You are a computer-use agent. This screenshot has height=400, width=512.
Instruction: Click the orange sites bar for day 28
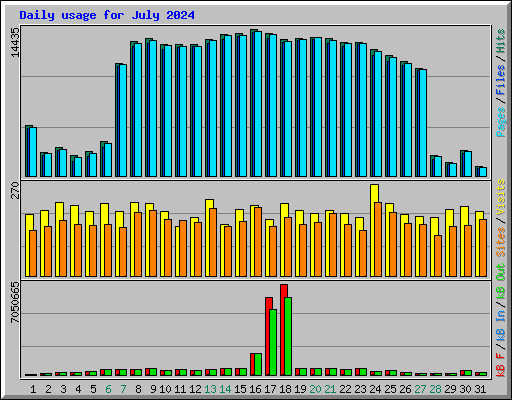click(438, 256)
